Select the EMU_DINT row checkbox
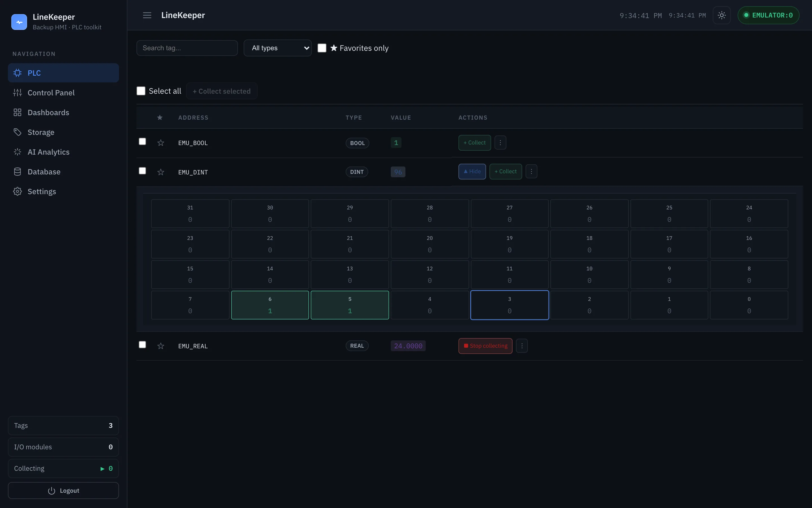Image resolution: width=812 pixels, height=508 pixels. coord(142,171)
